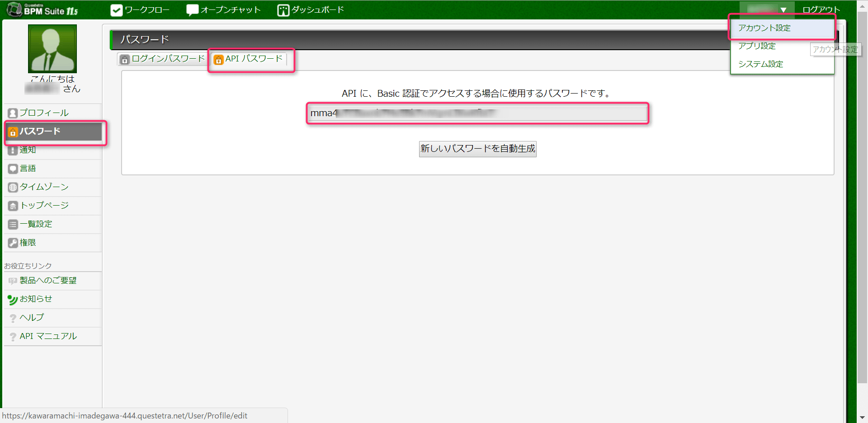The height and width of the screenshot is (423, 868).
Task: Open the 製品へのご要望 link
Action: 53,281
